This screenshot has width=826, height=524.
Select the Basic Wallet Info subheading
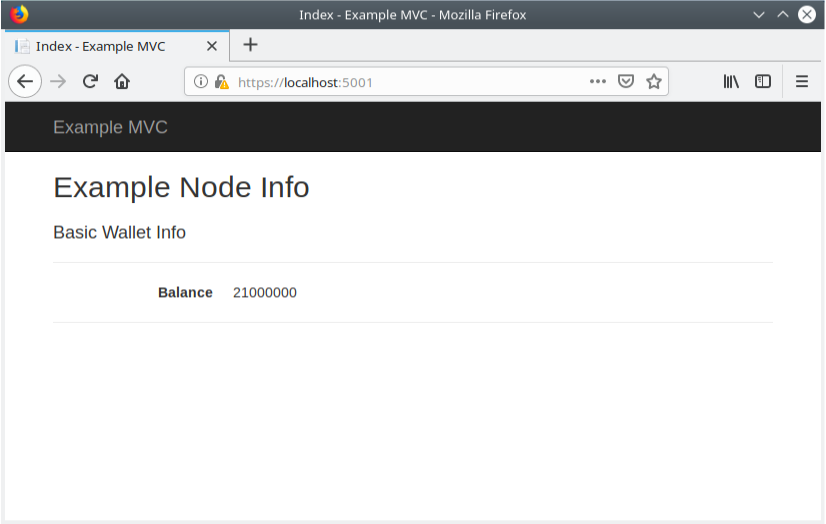(x=120, y=232)
